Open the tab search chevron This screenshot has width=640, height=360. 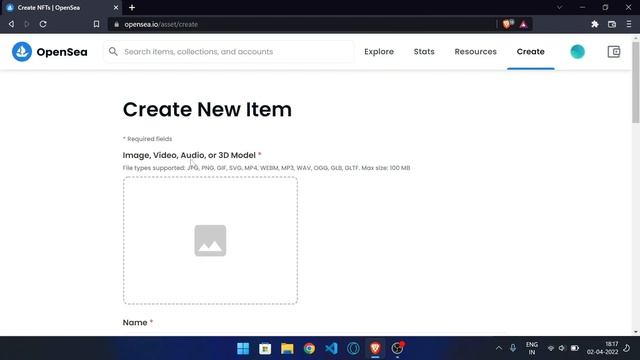point(559,7)
